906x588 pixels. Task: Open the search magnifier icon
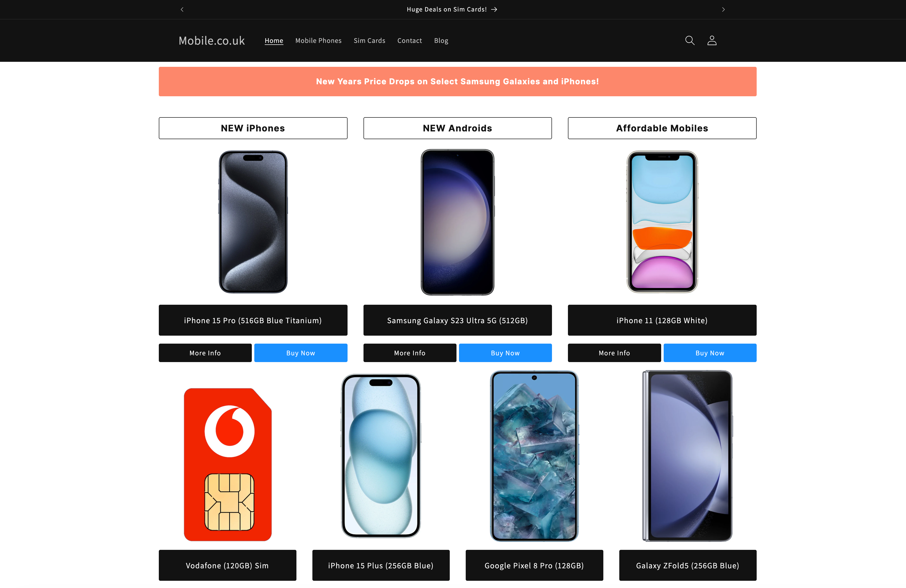click(690, 40)
